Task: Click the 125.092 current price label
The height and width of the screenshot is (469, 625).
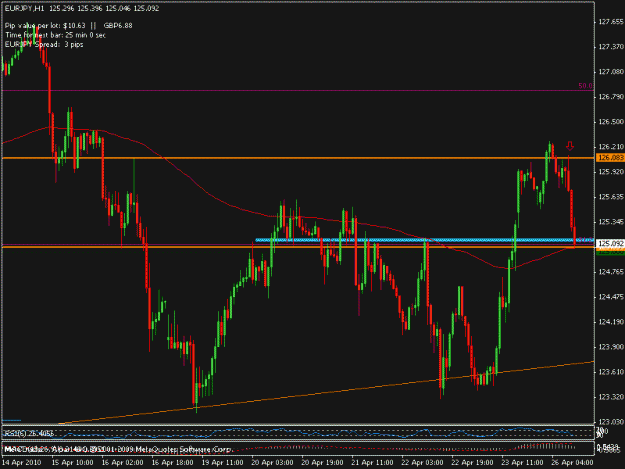Action: [610, 243]
